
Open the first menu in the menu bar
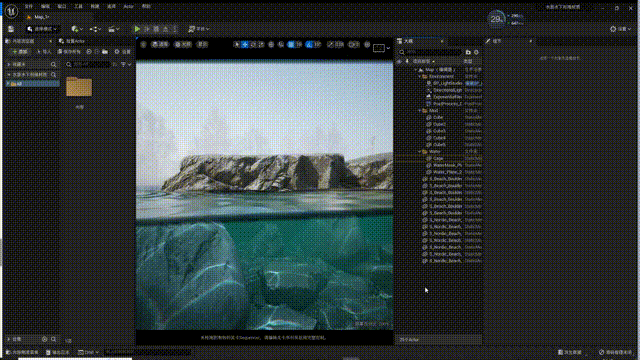(x=29, y=7)
